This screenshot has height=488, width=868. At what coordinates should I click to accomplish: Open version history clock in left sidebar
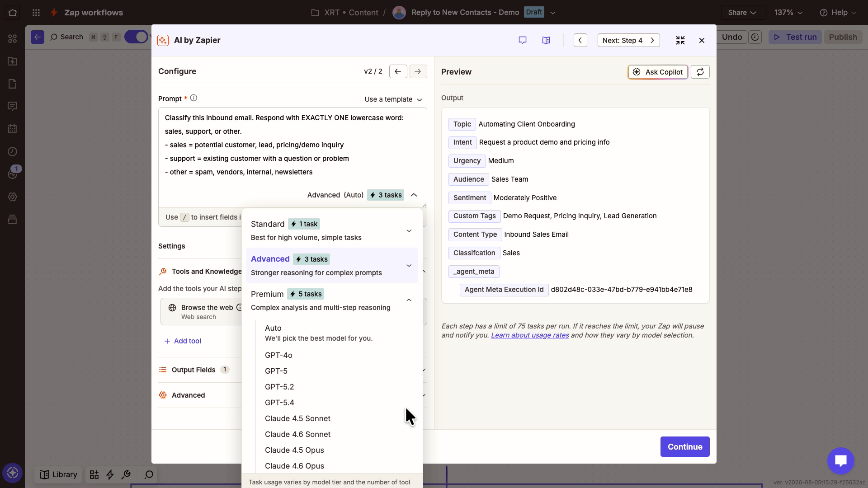pyautogui.click(x=13, y=151)
